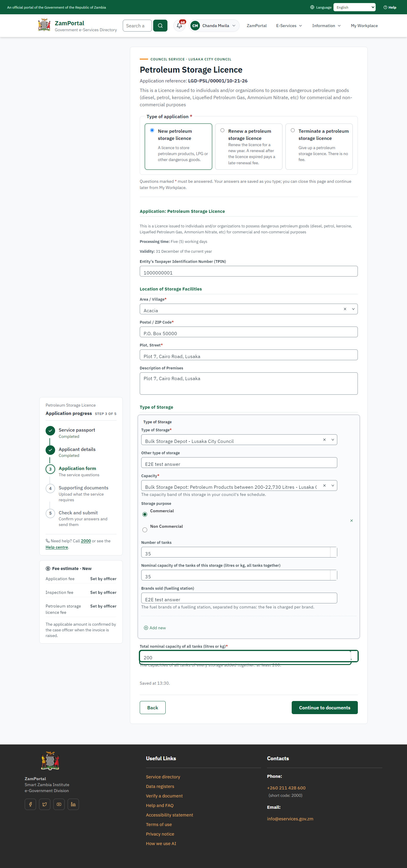The image size is (407, 868).
Task: Choose Non Commercial storage purpose
Action: pyautogui.click(x=145, y=530)
